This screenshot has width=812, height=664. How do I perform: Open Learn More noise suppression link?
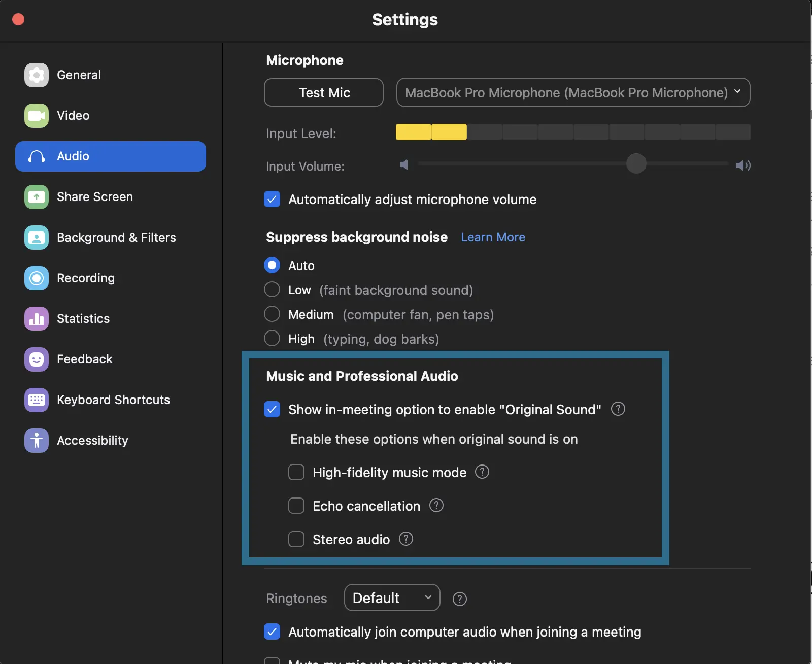[x=493, y=237]
